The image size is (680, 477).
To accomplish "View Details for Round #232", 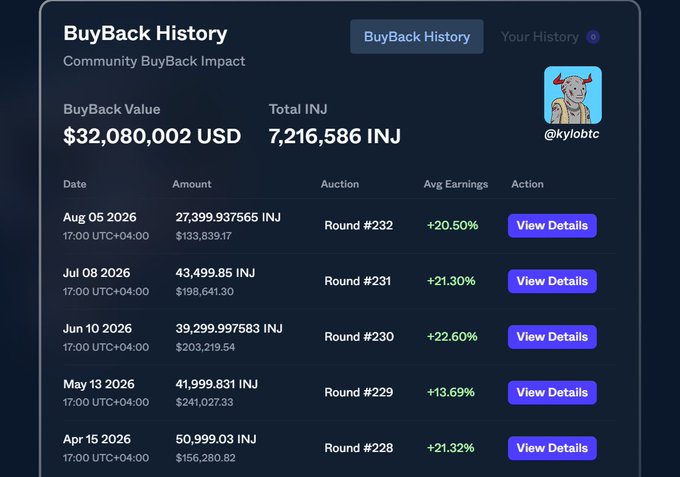I will tap(552, 225).
